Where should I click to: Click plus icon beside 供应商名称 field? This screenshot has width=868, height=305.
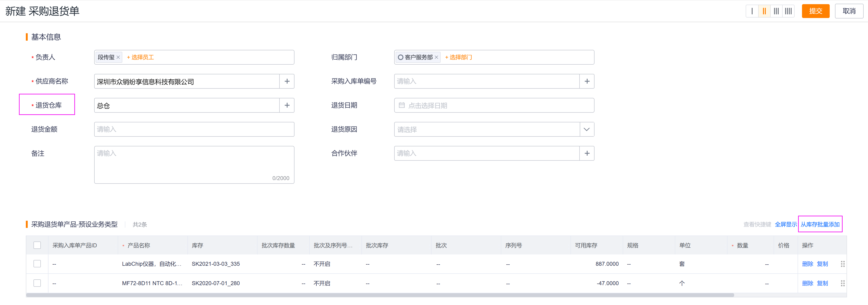[x=287, y=81]
